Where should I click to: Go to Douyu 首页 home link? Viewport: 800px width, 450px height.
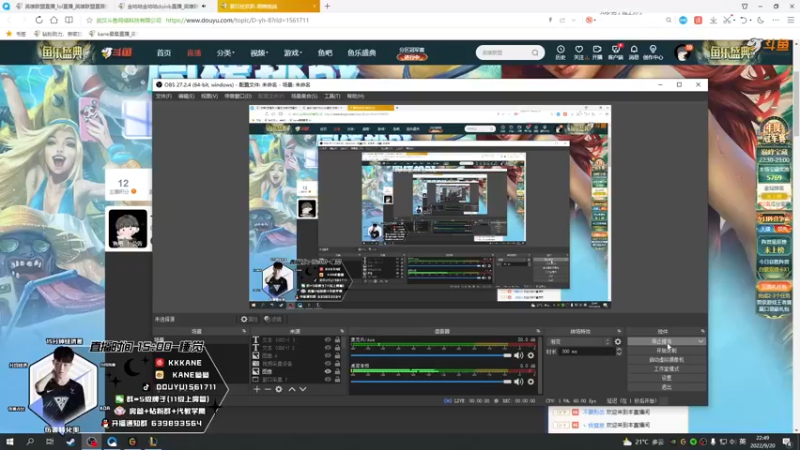click(164, 53)
